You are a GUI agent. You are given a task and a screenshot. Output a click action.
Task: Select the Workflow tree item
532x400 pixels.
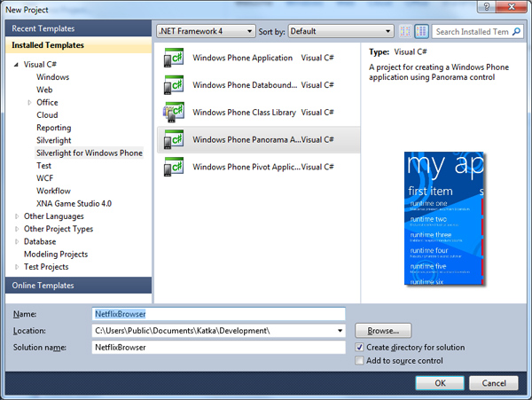pyautogui.click(x=53, y=191)
